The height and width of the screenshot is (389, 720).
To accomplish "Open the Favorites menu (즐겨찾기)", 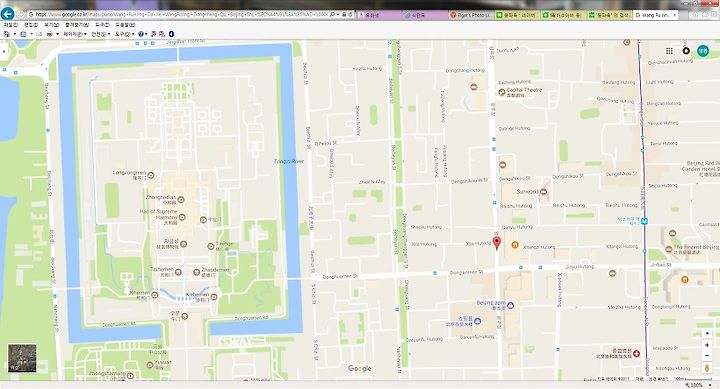I will point(77,25).
